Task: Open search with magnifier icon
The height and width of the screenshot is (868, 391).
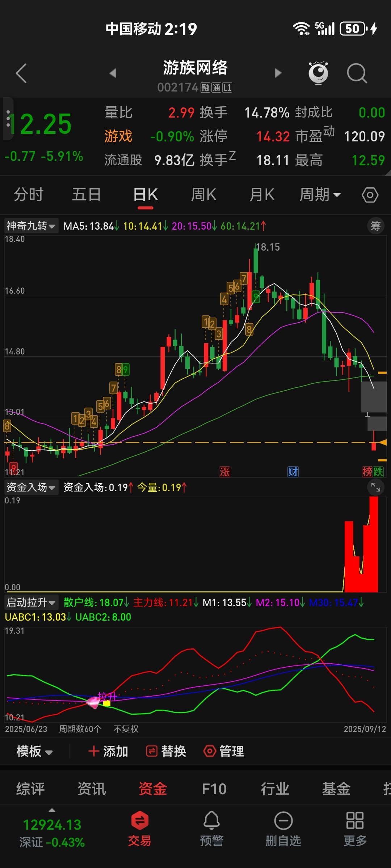Action: [x=357, y=73]
